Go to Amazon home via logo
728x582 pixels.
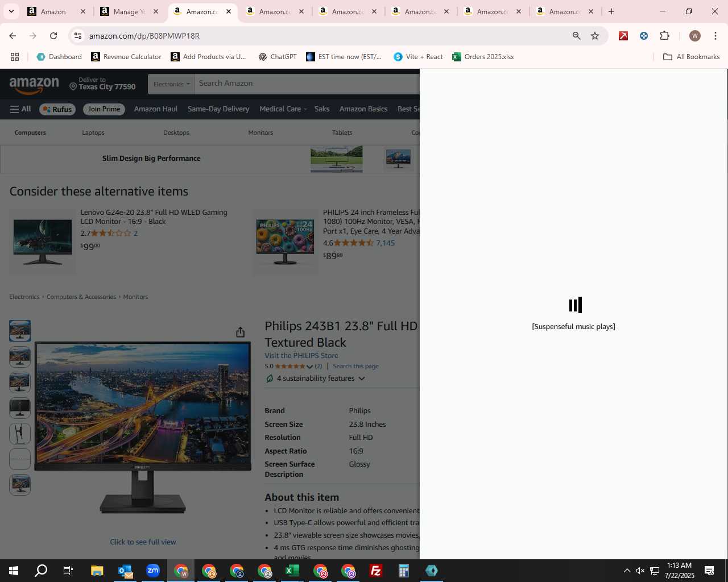[34, 85]
